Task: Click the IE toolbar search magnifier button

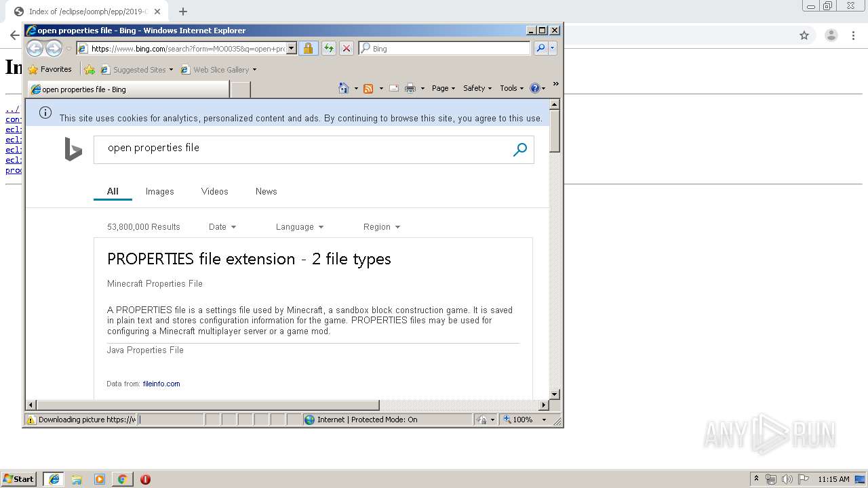Action: coord(540,48)
